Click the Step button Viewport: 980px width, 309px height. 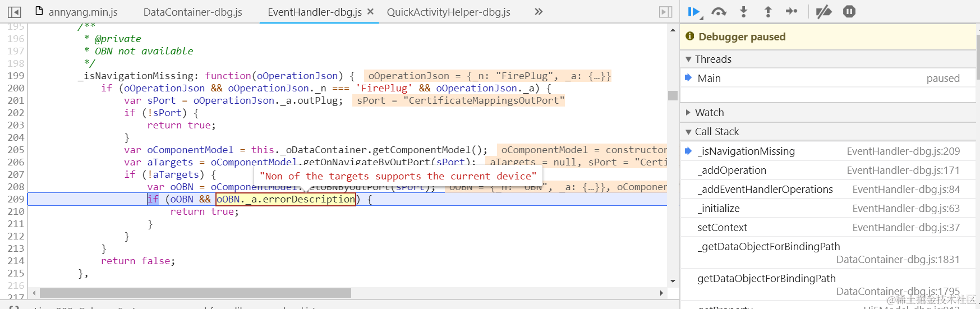pos(792,11)
